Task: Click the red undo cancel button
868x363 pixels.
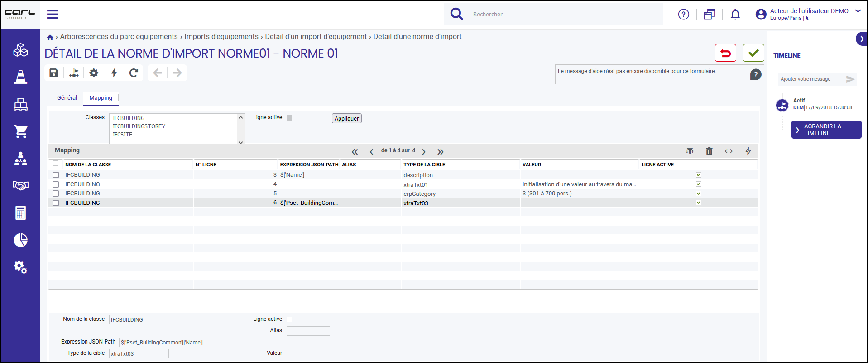Action: 725,53
